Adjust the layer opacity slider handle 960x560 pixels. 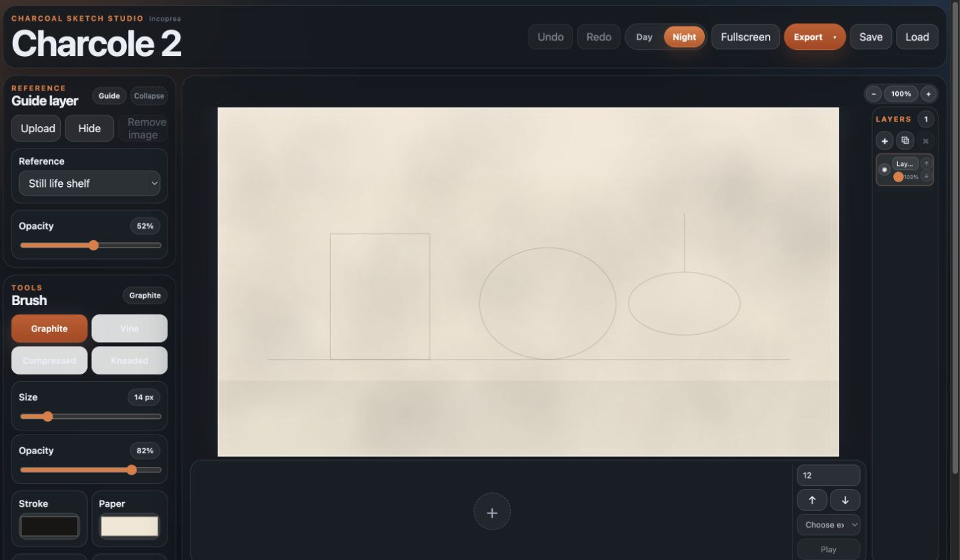pyautogui.click(x=898, y=177)
